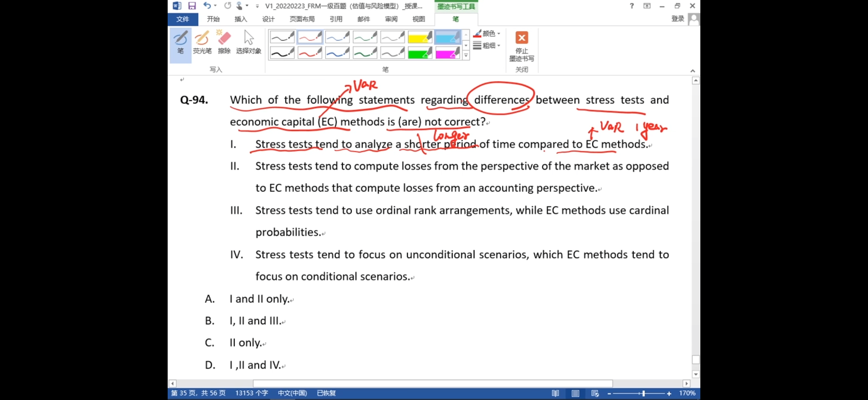
Task: Select the Pen (笔) ink tool
Action: pos(180,43)
